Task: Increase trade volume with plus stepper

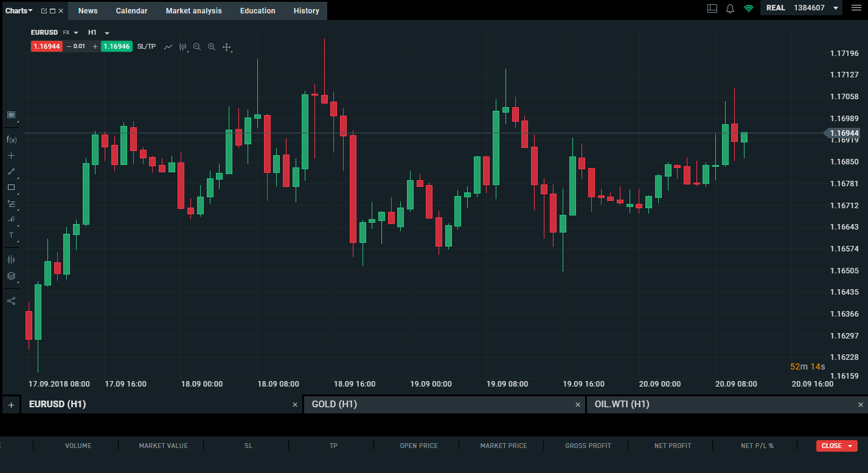Action: [x=95, y=46]
